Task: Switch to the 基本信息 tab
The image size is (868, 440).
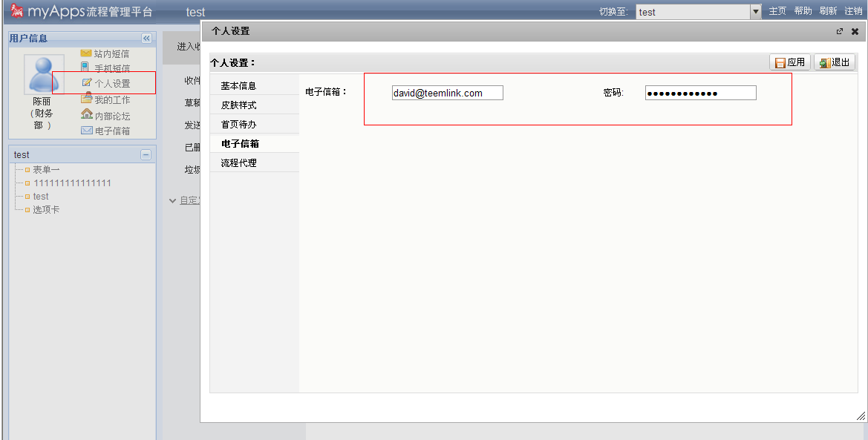Action: tap(255, 86)
